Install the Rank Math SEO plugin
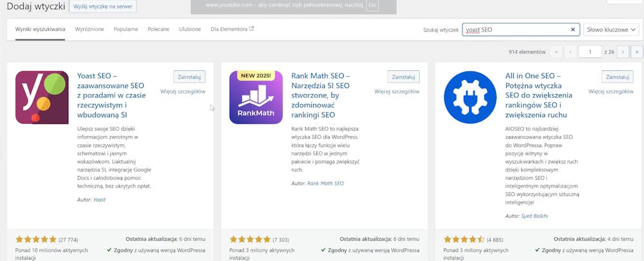Screen dimensions: 644x261 (403, 77)
